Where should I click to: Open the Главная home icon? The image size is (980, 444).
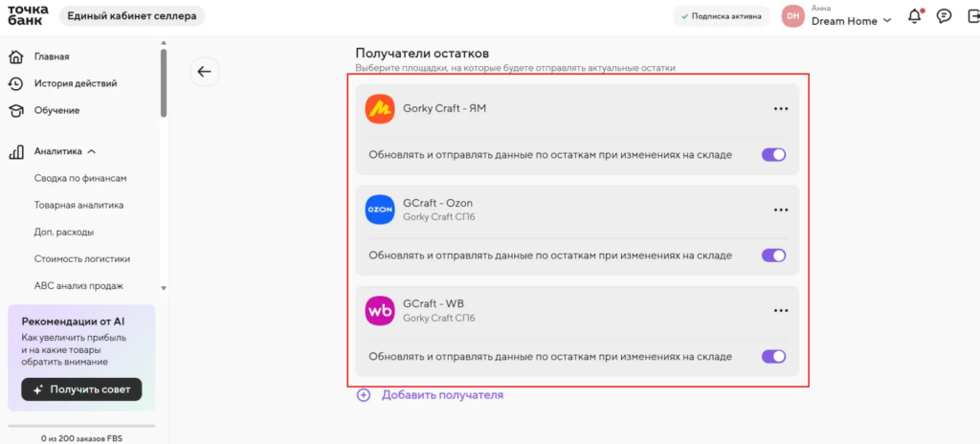point(16,56)
